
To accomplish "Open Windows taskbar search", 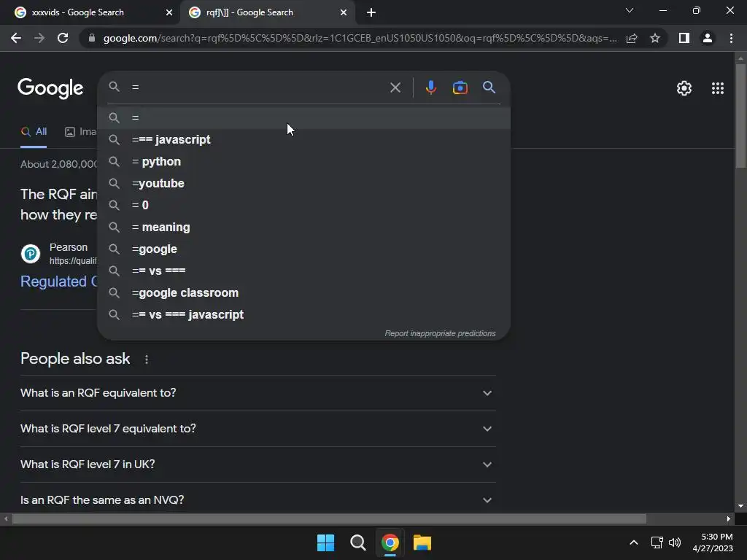I will pos(357,542).
